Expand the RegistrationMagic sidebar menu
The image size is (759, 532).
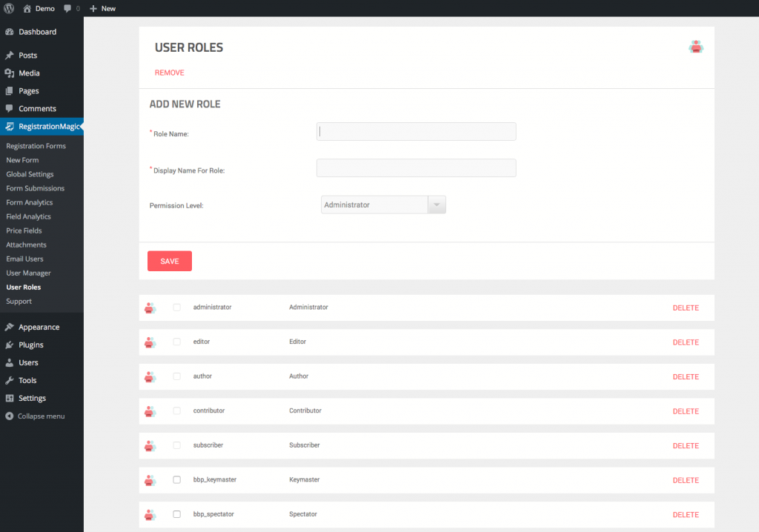pos(42,126)
